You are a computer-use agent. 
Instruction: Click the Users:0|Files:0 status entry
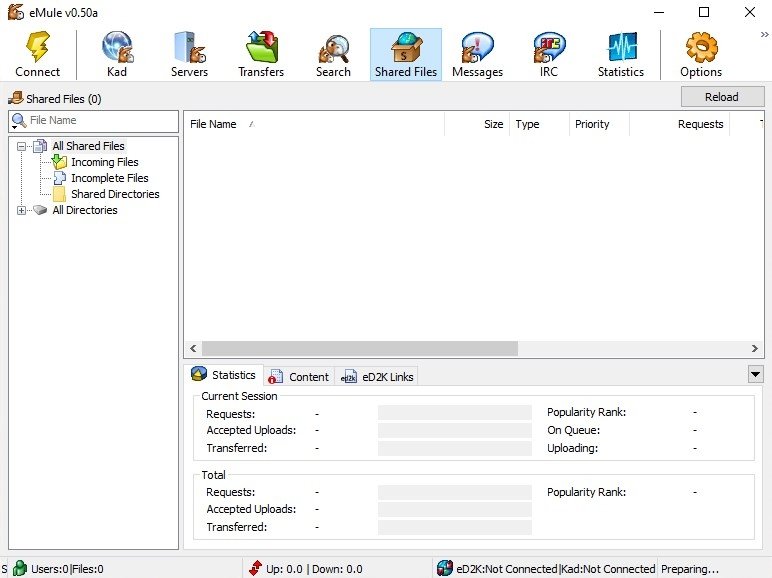(x=67, y=569)
